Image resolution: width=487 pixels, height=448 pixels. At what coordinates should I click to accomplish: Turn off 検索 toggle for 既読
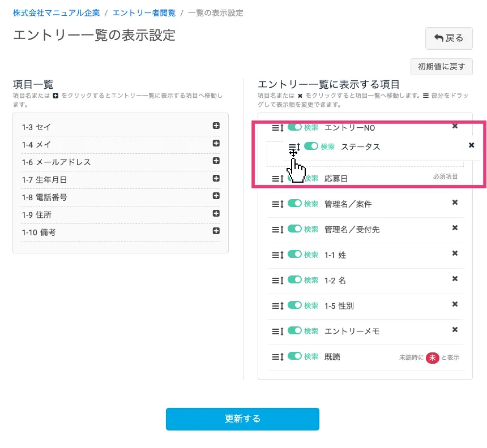coord(294,356)
